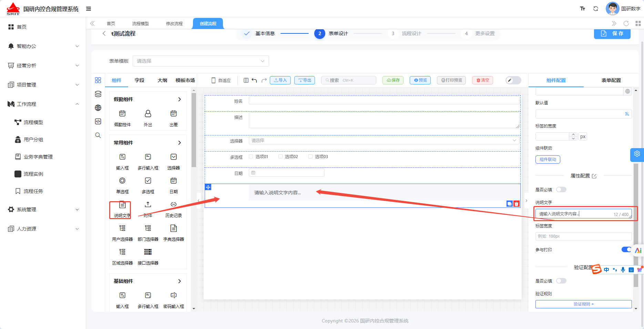Click the 组件联动 button

click(548, 160)
